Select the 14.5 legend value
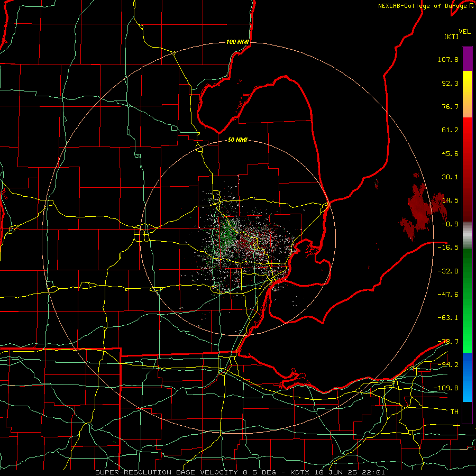The image size is (476, 476). (x=450, y=200)
